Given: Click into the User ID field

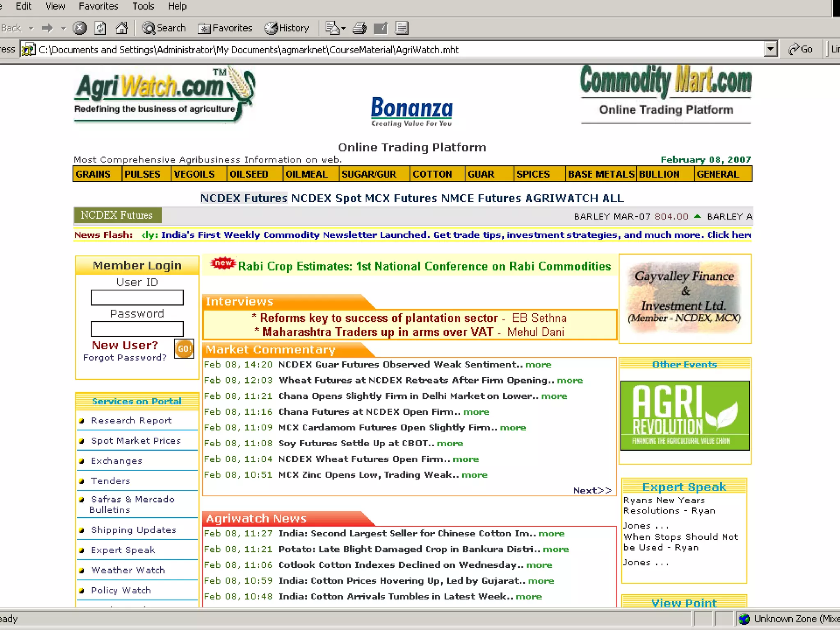Looking at the screenshot, I should [x=137, y=297].
